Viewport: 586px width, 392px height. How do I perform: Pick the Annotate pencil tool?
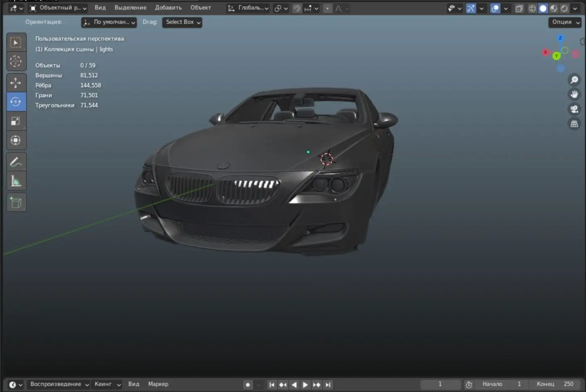(16, 162)
